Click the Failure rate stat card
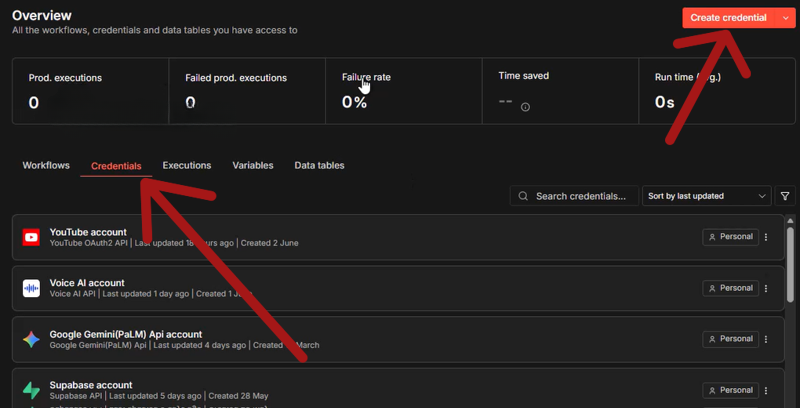 coord(404,91)
